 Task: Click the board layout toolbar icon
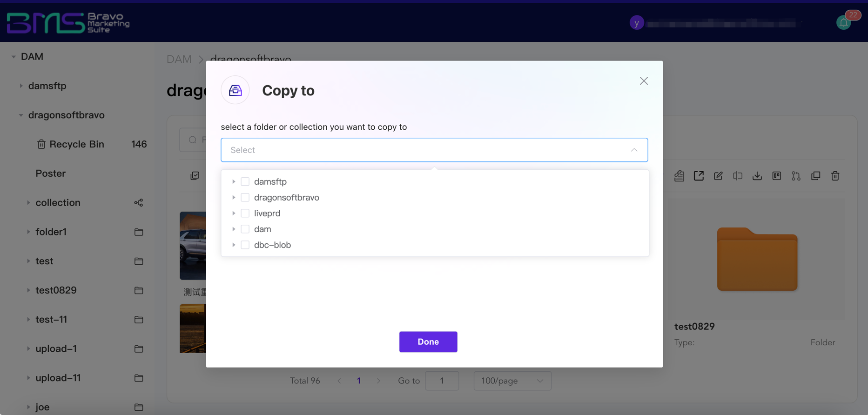[777, 176]
